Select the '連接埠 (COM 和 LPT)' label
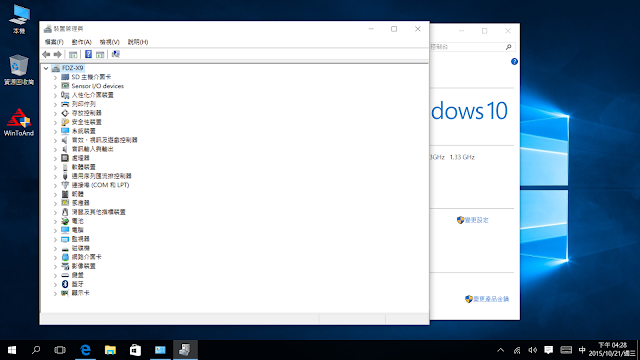The width and height of the screenshot is (640, 360). pyautogui.click(x=100, y=185)
